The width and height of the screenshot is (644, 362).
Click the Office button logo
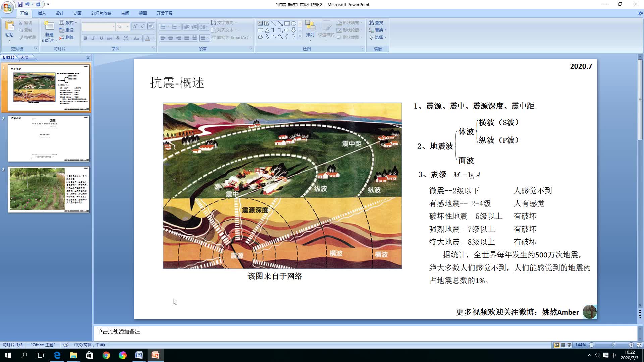(x=7, y=7)
